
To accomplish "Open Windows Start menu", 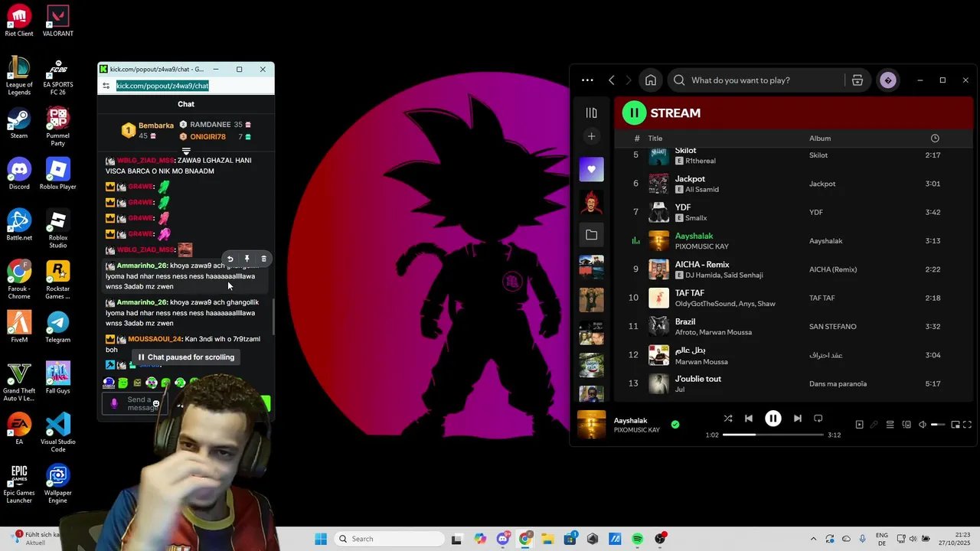I will coord(321,539).
